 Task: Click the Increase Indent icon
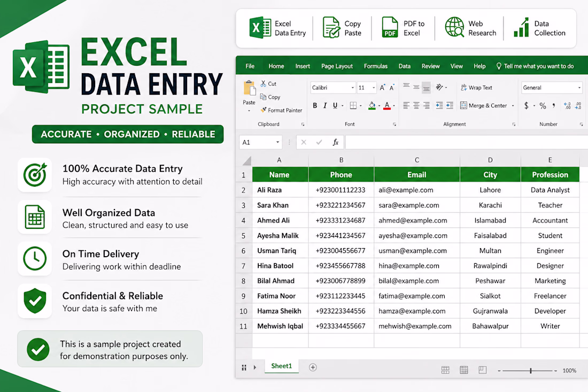[x=450, y=105]
